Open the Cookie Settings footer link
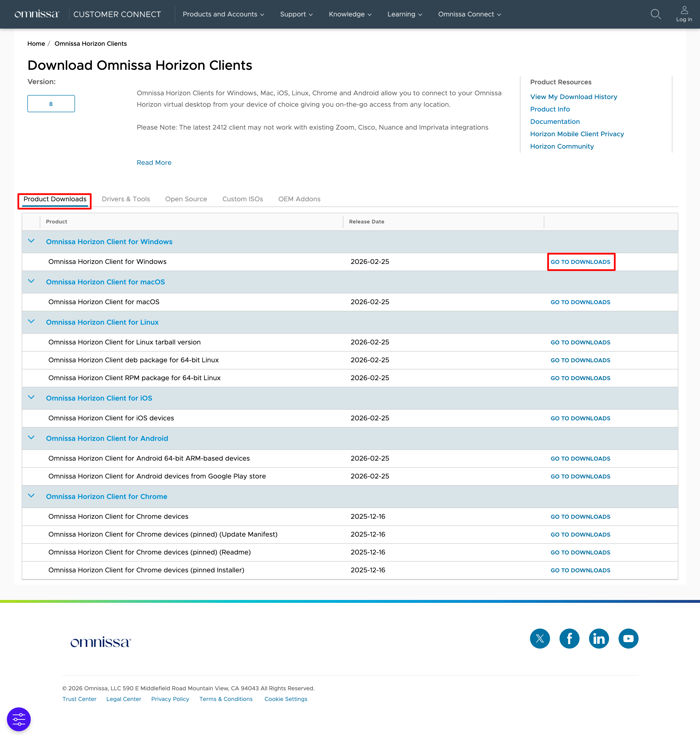Viewport: 700px width, 736px height. [285, 699]
